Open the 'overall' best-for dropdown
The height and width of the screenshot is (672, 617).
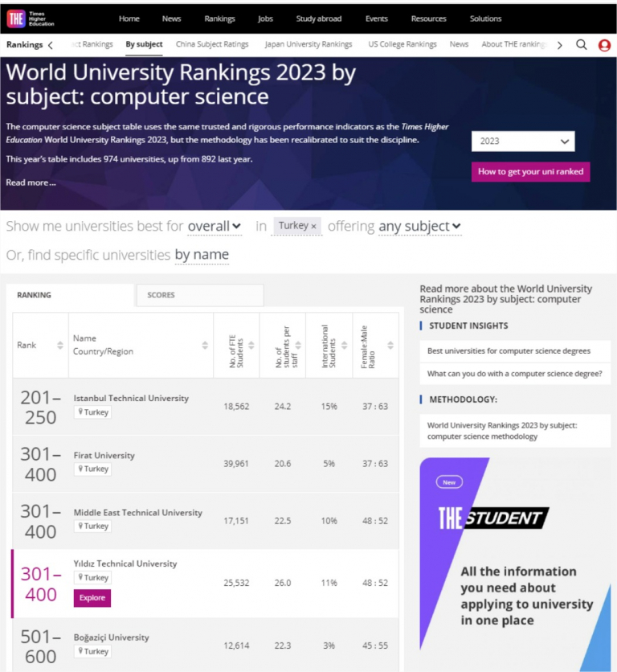[x=215, y=227]
